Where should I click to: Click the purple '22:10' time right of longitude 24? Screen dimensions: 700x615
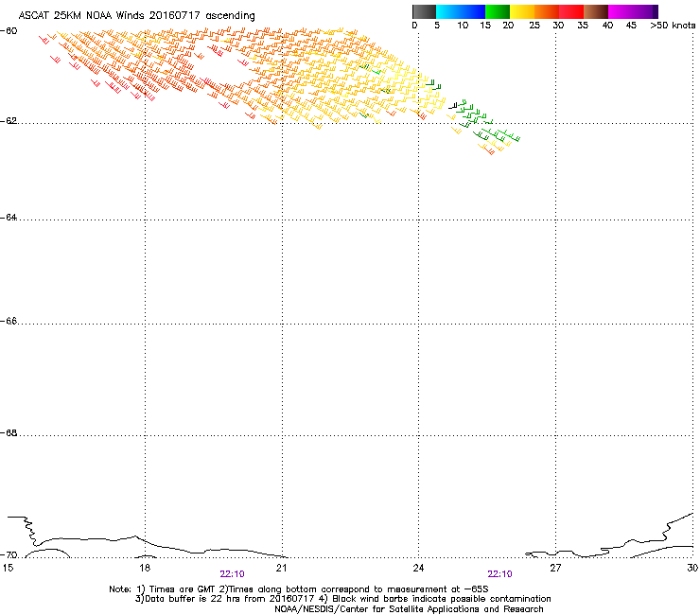pyautogui.click(x=500, y=574)
